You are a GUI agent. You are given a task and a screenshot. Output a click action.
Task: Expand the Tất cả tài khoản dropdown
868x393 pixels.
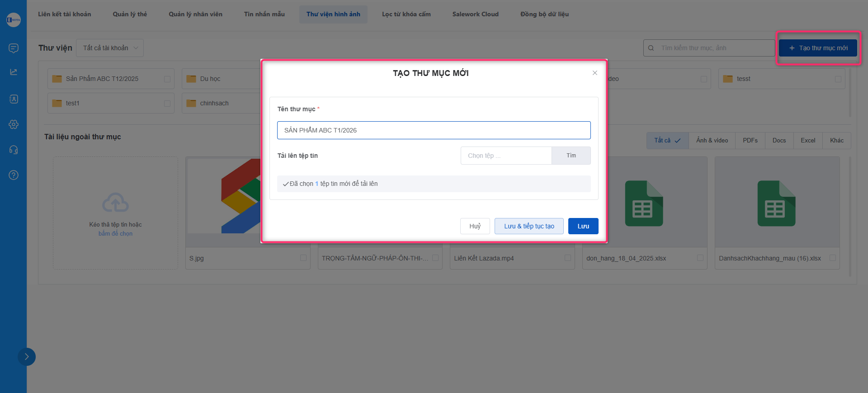[x=110, y=48]
